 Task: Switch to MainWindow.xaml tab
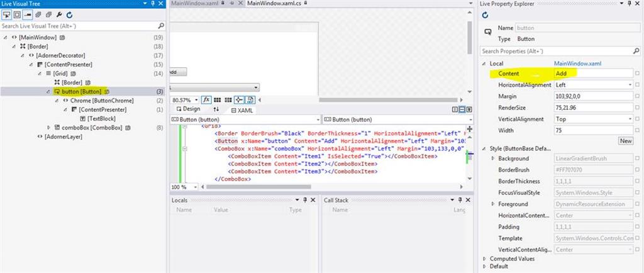(x=196, y=3)
